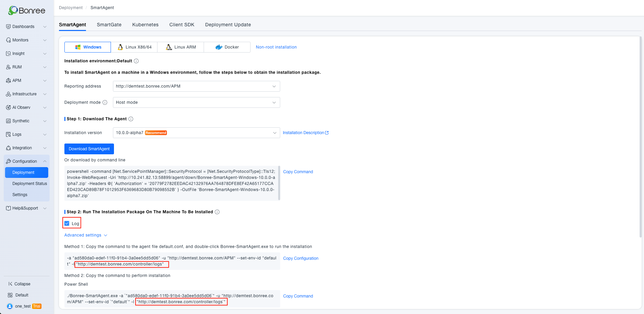
Task: Click the Monitors sidebar icon
Action: click(8, 40)
